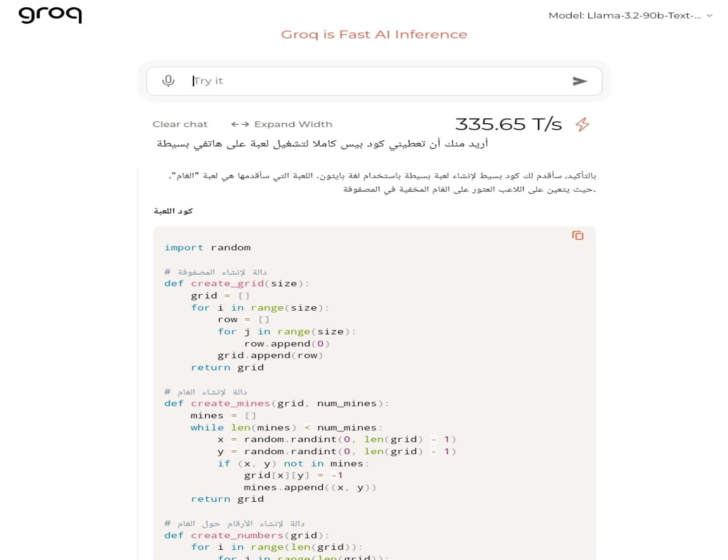Expand the model list chevron arrow
This screenshot has height=560, width=728.
pyautogui.click(x=710, y=16)
